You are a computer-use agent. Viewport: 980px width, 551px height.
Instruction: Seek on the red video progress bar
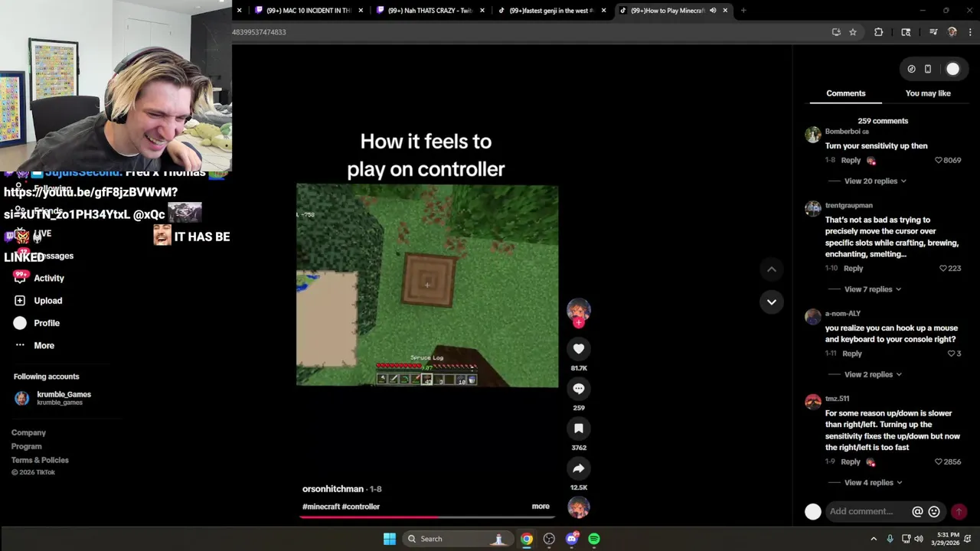[427, 517]
